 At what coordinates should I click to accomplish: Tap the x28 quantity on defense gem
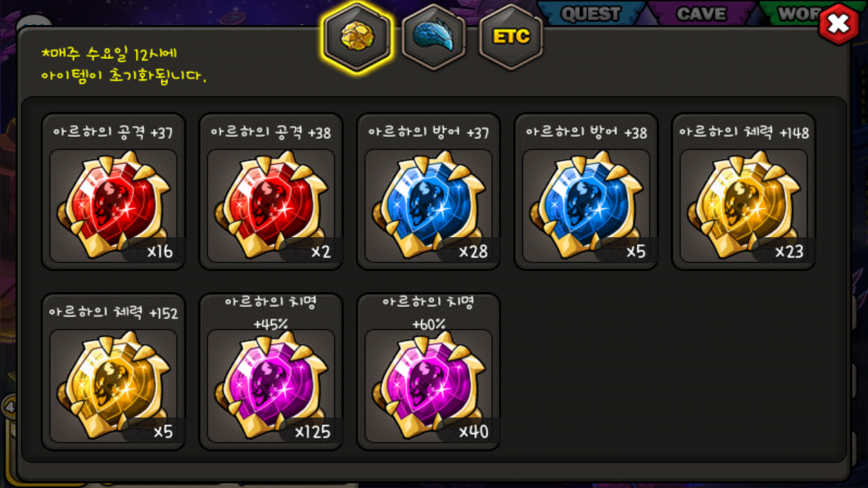coord(473,251)
